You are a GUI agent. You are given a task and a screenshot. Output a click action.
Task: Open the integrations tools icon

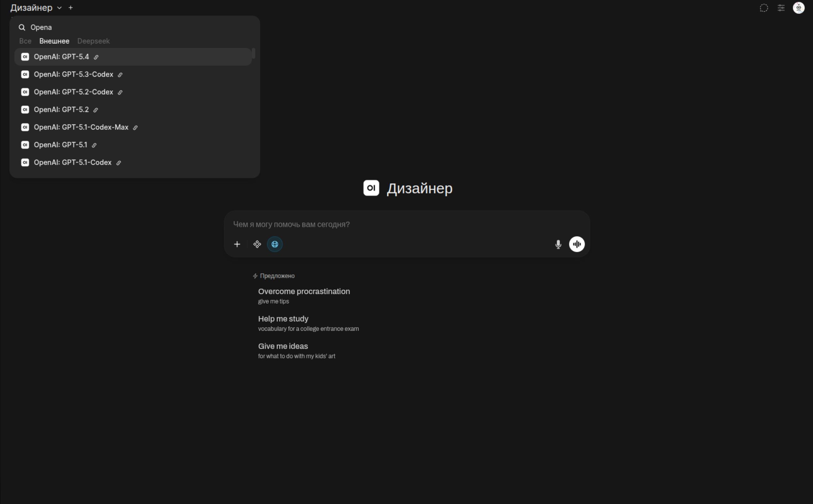(257, 244)
